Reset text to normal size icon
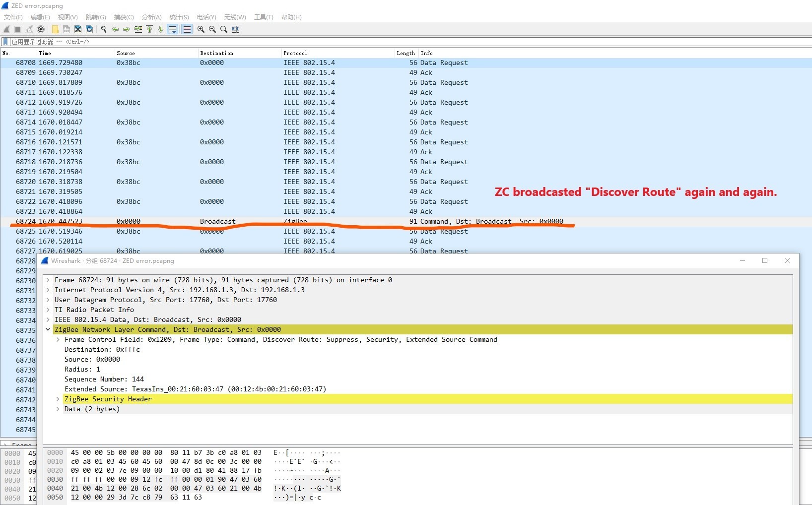The height and width of the screenshot is (505, 812). click(x=224, y=29)
